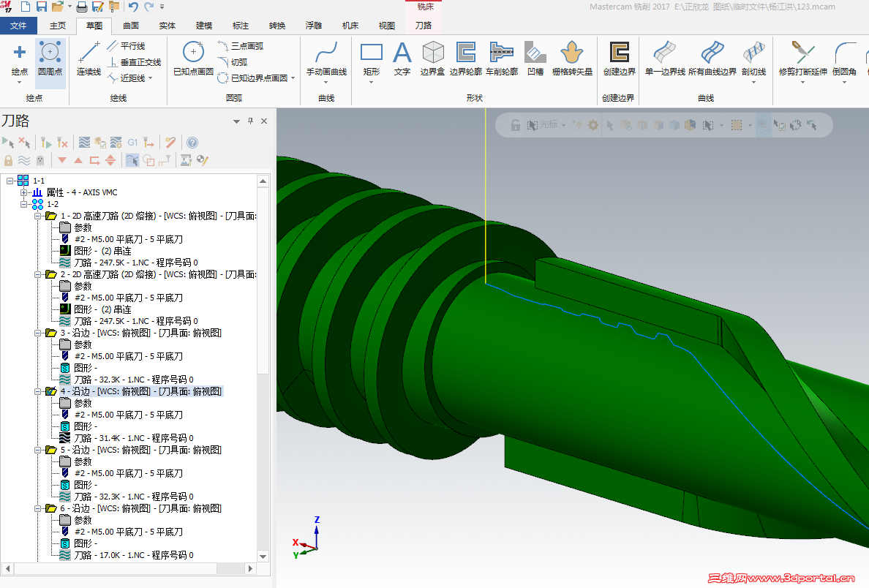Move insert arrow down with red triangle
The image size is (869, 588).
coord(62,161)
